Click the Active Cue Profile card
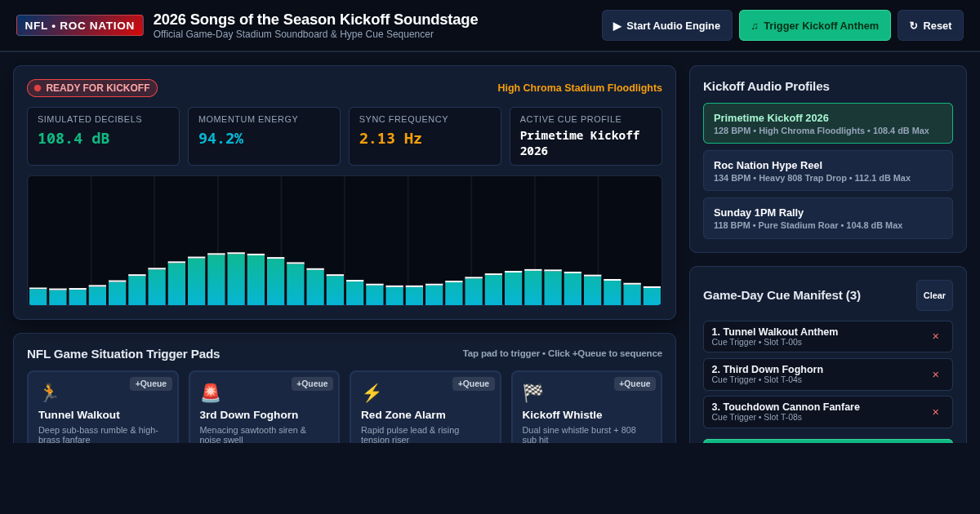The height and width of the screenshot is (514, 980). coord(586,136)
